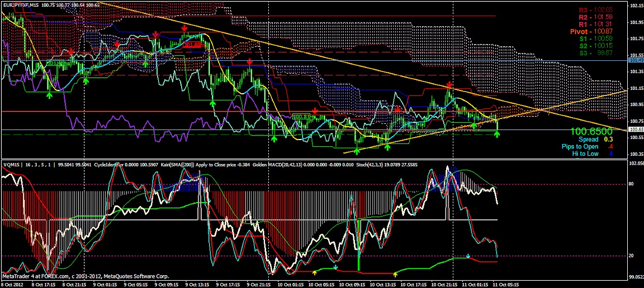Click the large 100.6500 price display
Viewport: 644px width, 288px height.
591,131
